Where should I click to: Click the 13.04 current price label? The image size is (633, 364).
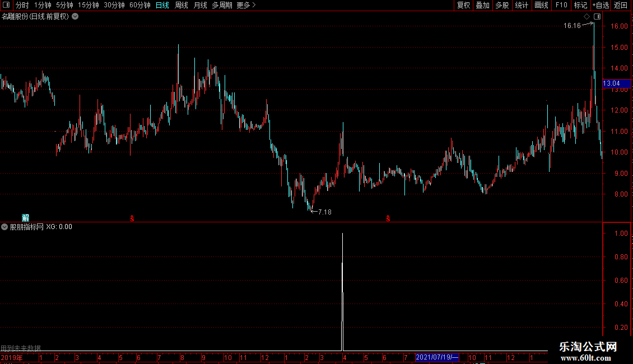click(616, 83)
